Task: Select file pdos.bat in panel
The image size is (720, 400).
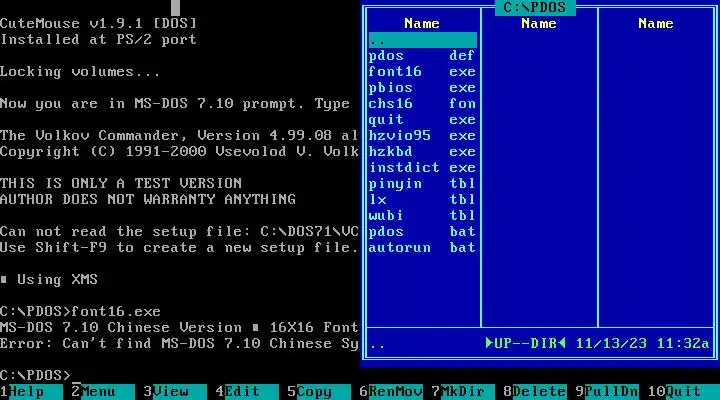Action: tap(422, 231)
